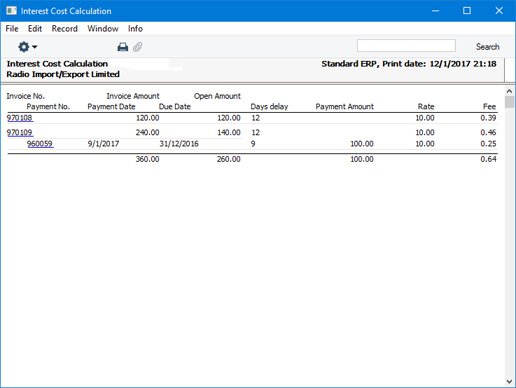Open invoice 970108 link
This screenshot has width=516, height=388.
pyautogui.click(x=20, y=118)
